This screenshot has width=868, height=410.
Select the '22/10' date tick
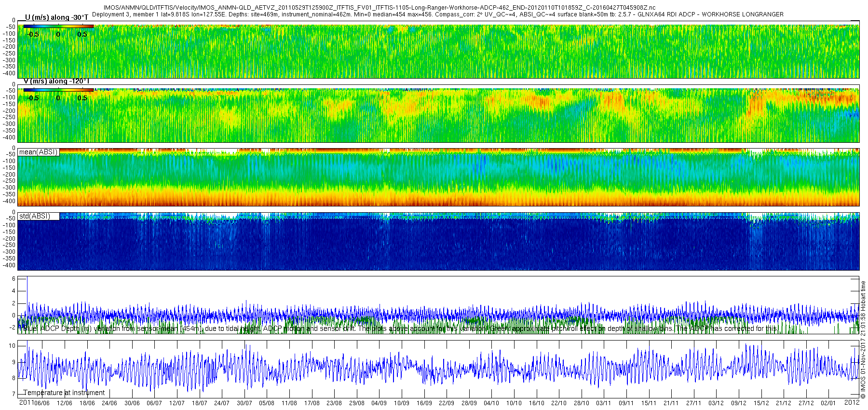click(559, 403)
